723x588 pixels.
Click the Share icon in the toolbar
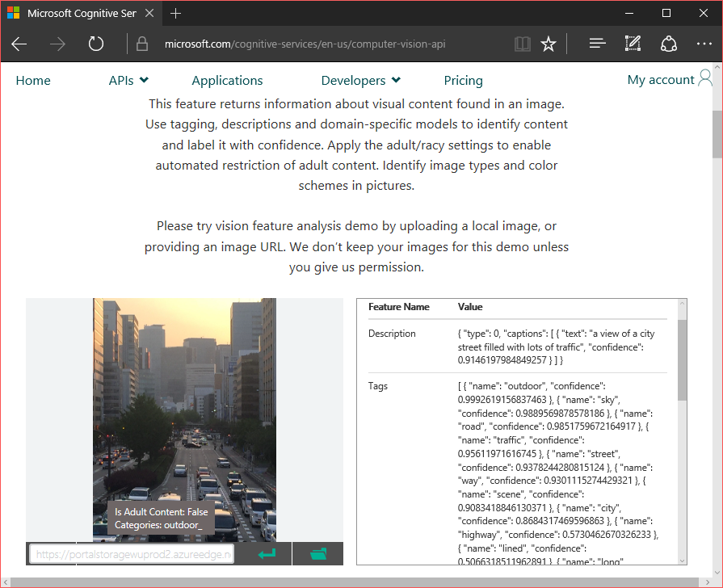tap(668, 44)
